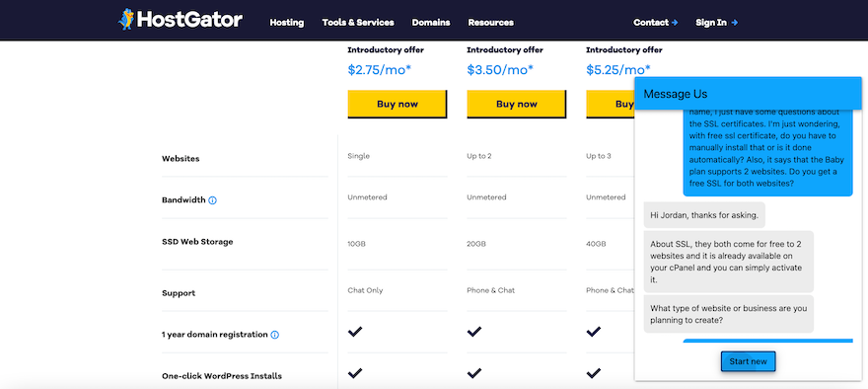
Task: Click "Unmetered" bandwidth in the $3.50 plan
Action: tap(486, 197)
